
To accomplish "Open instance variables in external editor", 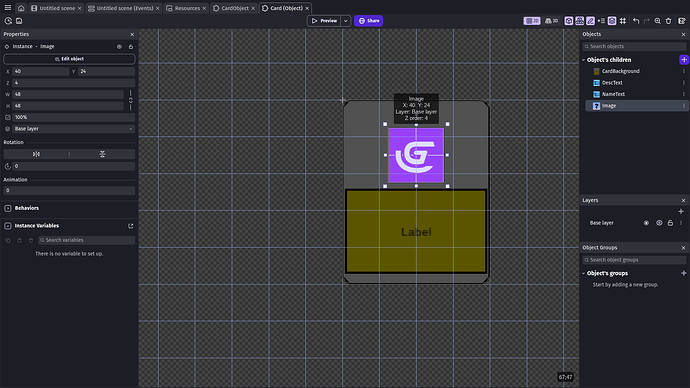I will (131, 226).
